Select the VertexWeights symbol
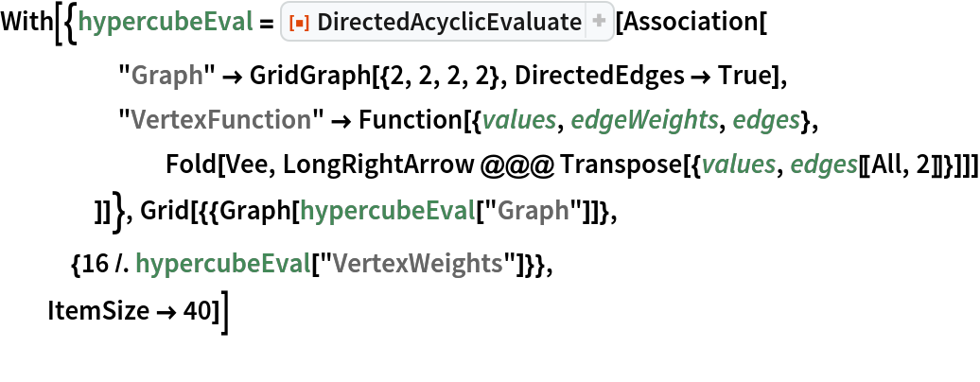This screenshot has width=980, height=382. [x=417, y=264]
